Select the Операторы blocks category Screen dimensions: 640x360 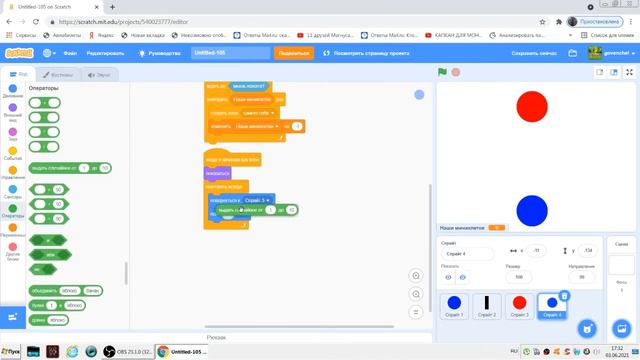[x=13, y=211]
